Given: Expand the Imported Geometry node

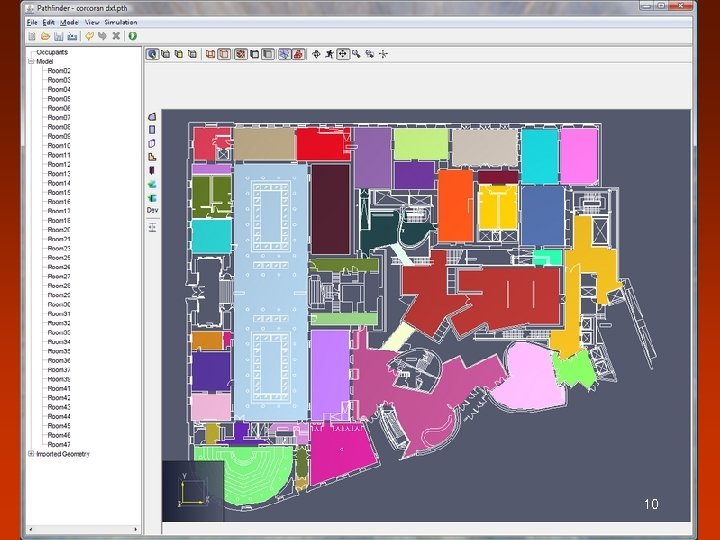Looking at the screenshot, I should click(x=32, y=454).
